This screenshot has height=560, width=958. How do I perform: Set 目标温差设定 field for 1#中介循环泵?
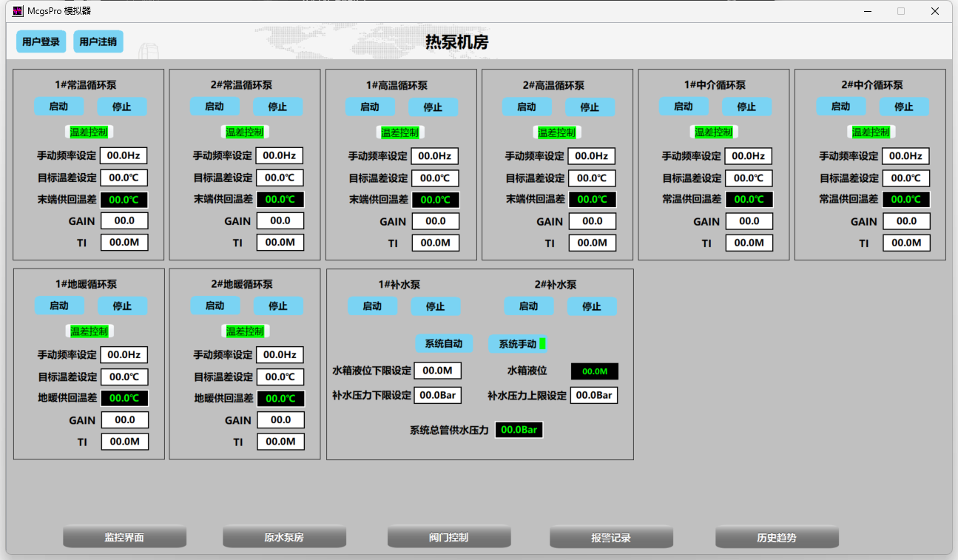[749, 178]
